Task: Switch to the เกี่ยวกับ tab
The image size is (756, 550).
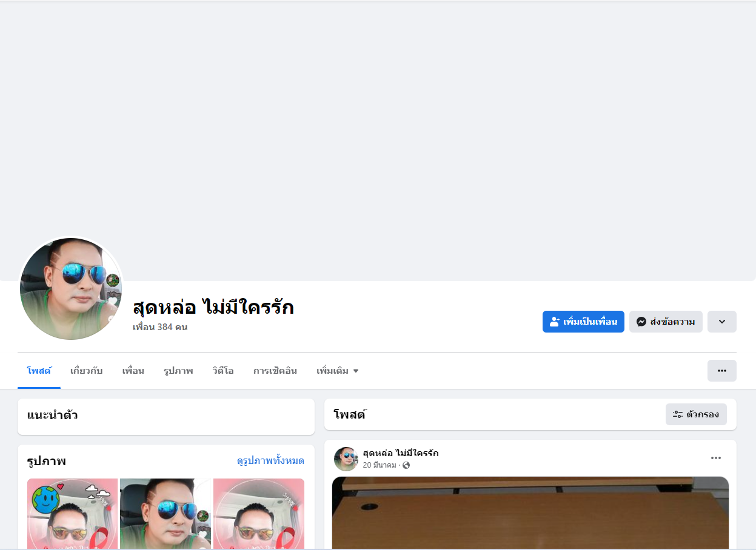Action: pyautogui.click(x=86, y=371)
